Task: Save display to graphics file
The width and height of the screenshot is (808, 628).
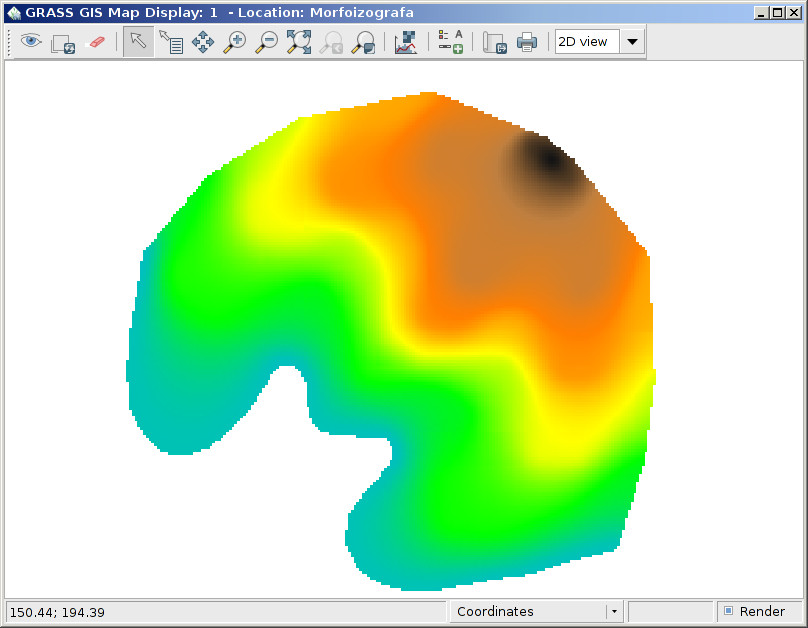Action: pos(494,42)
